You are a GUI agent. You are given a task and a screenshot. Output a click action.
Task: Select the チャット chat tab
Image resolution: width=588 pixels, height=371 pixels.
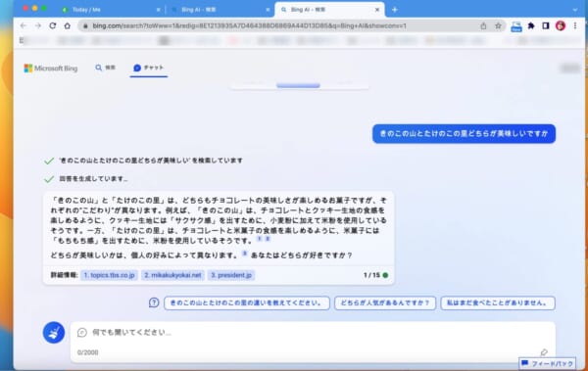(x=149, y=68)
